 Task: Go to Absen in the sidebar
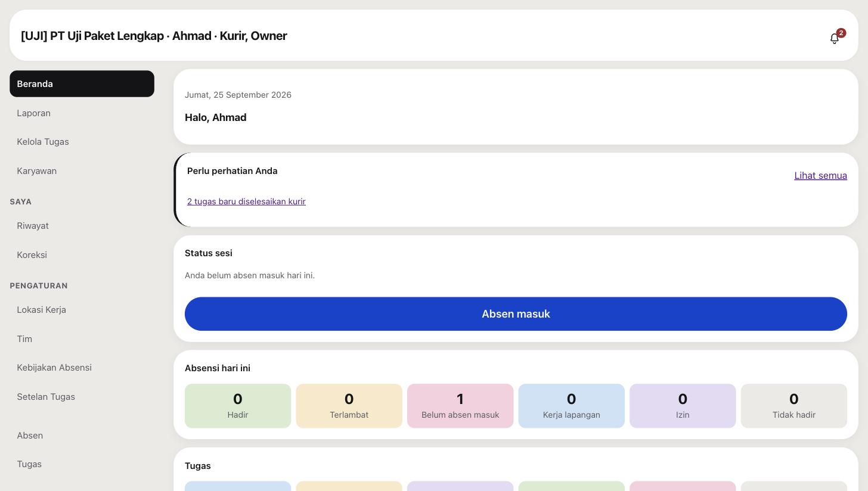tap(82, 436)
